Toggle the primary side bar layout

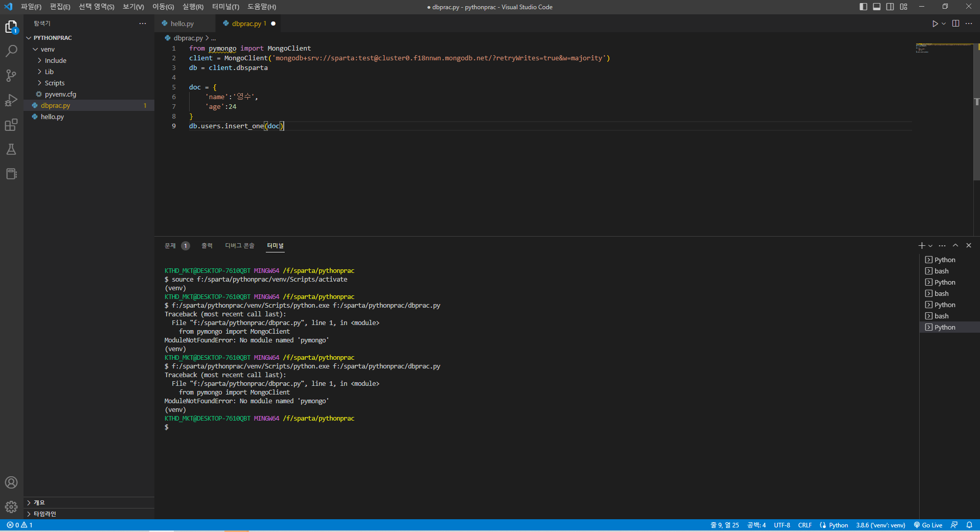coord(863,7)
